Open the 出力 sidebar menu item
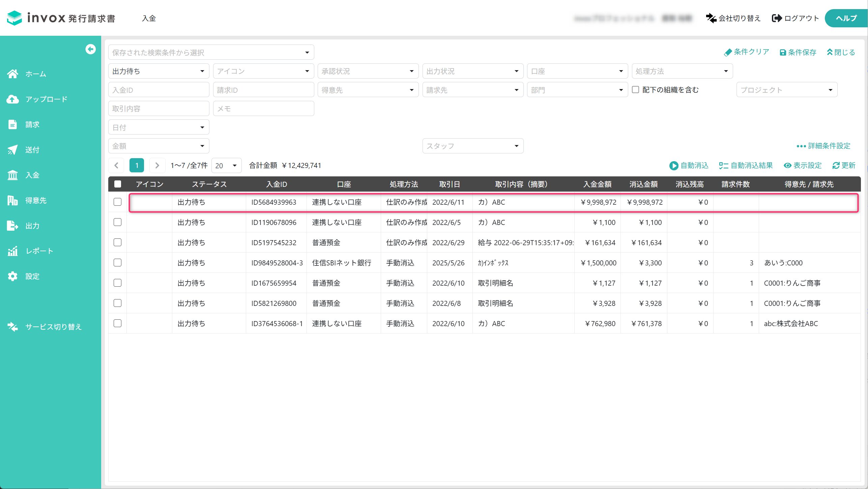 coord(32,226)
